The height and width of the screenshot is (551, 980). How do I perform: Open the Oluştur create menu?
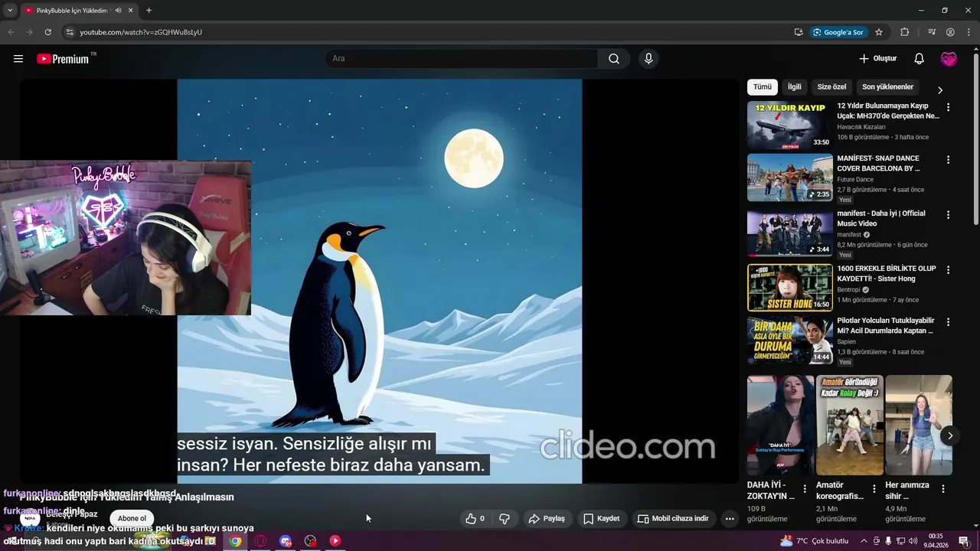point(877,59)
